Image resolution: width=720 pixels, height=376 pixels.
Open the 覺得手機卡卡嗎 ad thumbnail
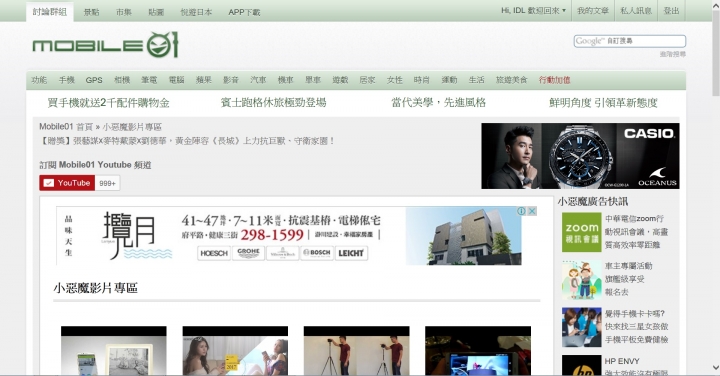coord(581,327)
